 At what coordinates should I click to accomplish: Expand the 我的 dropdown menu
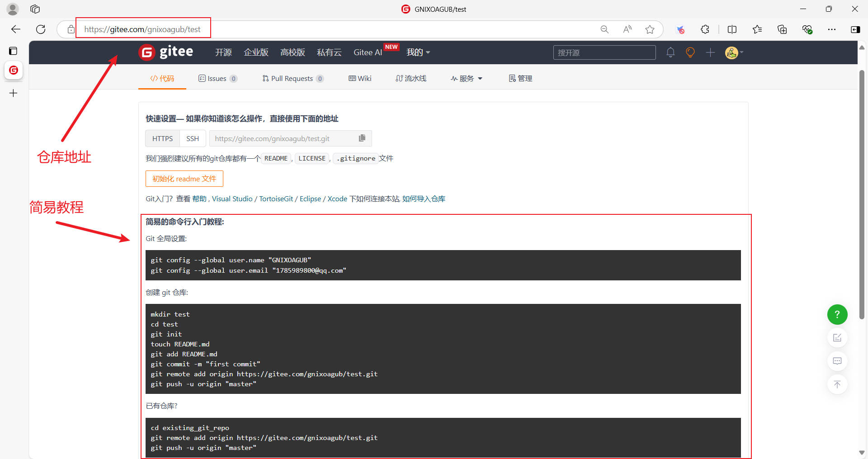tap(418, 52)
